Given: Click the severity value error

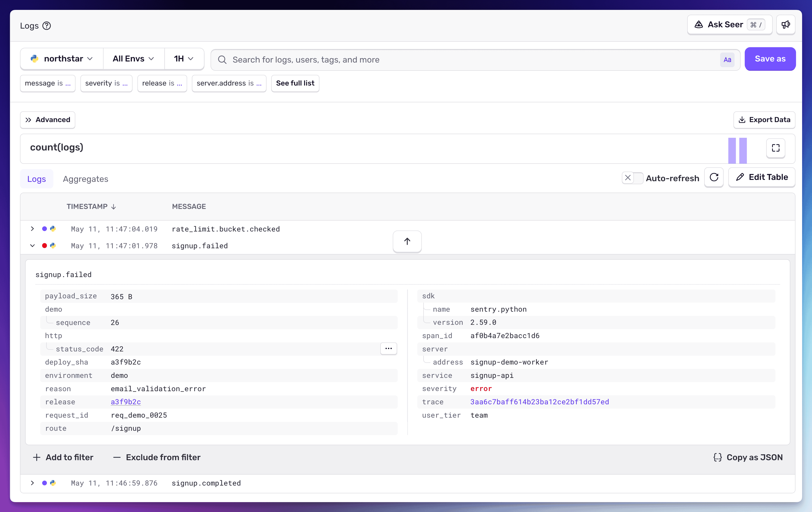Looking at the screenshot, I should [481, 389].
